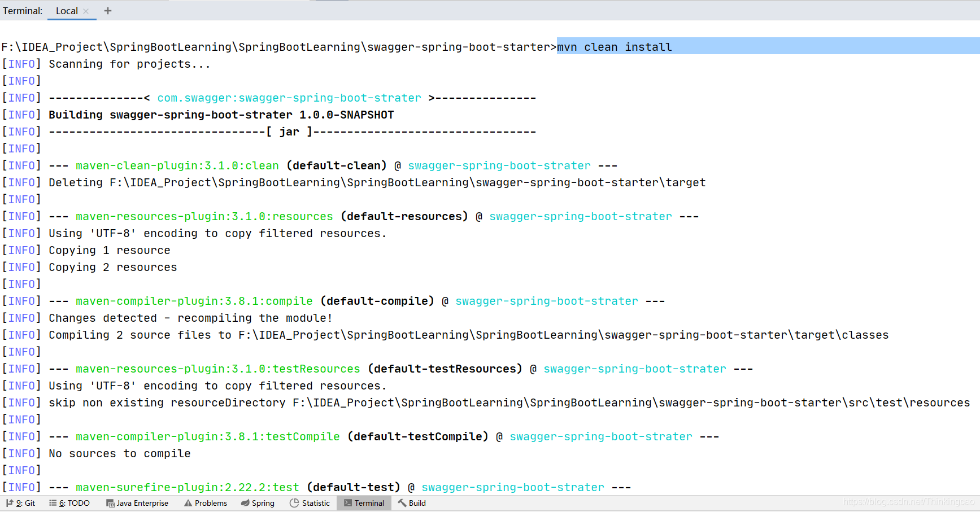
Task: Click project name on the default-test line
Action: 513,487
